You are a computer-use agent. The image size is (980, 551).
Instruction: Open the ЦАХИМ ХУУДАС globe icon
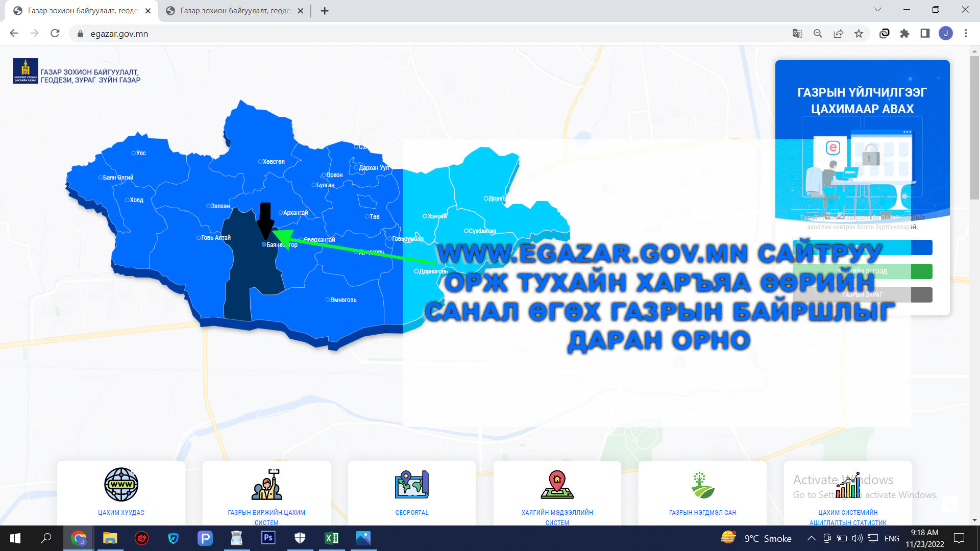(121, 484)
